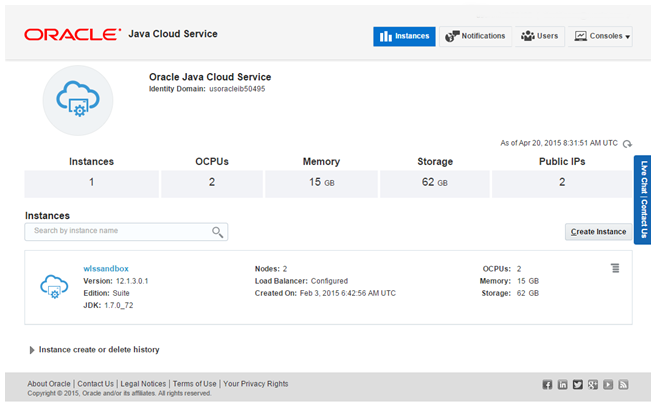The width and height of the screenshot is (651, 405).
Task: Open Oracle's LinkedIn page icon
Action: [x=563, y=385]
